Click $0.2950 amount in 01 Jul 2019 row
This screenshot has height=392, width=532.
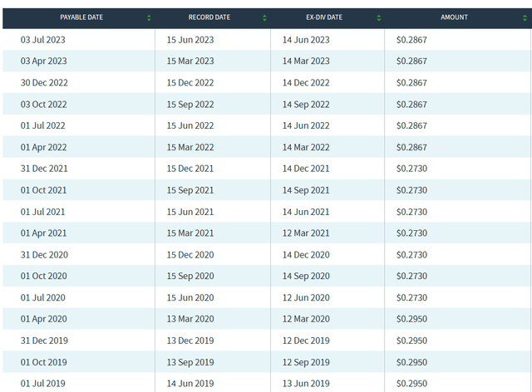tap(411, 384)
